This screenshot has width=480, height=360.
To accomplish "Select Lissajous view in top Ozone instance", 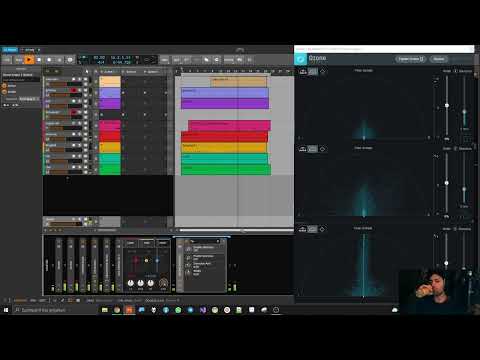I will (x=322, y=71).
